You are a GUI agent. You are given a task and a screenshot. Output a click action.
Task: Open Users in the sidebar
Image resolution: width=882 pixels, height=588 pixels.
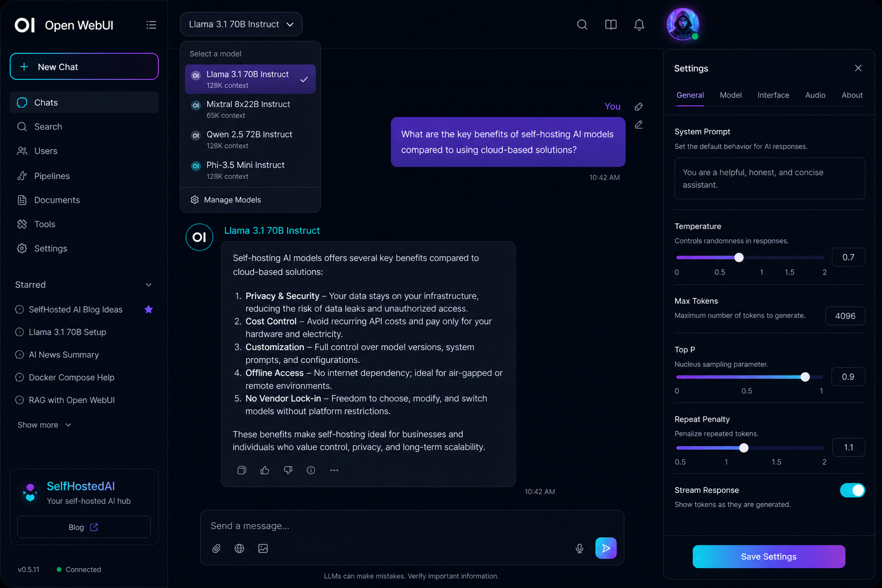click(84, 151)
